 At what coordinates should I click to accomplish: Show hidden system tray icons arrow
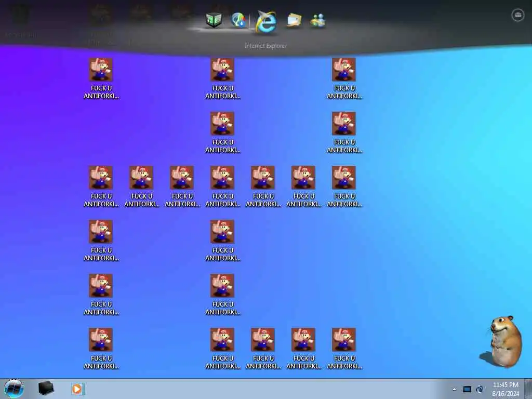[454, 389]
